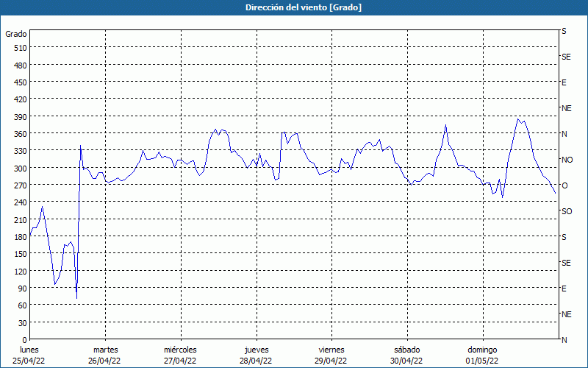Image resolution: width=588 pixels, height=368 pixels.
Task: Click the 480 value on the degree axis
Action: click(21, 66)
